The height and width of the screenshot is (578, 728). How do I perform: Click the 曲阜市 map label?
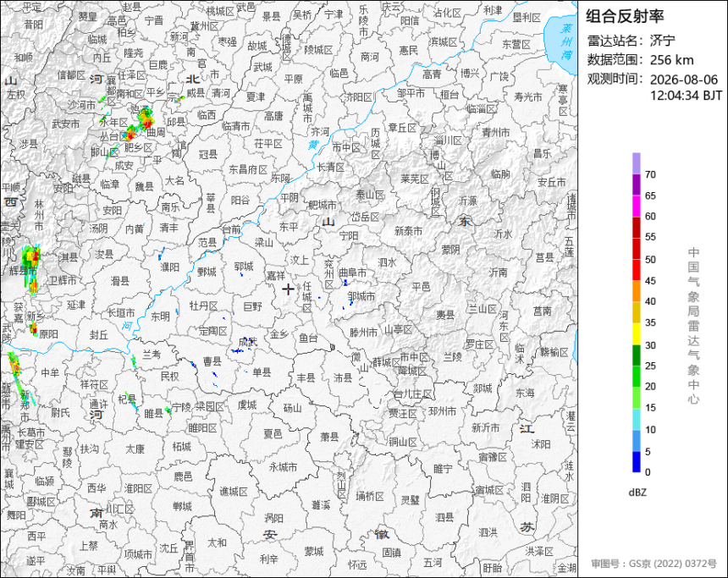352,272
